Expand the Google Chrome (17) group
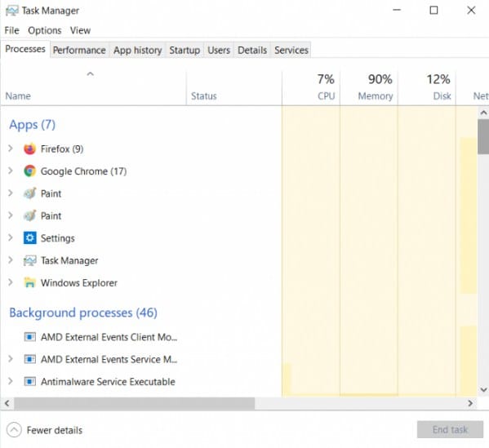Screen dimensions: 489x448 coord(11,171)
